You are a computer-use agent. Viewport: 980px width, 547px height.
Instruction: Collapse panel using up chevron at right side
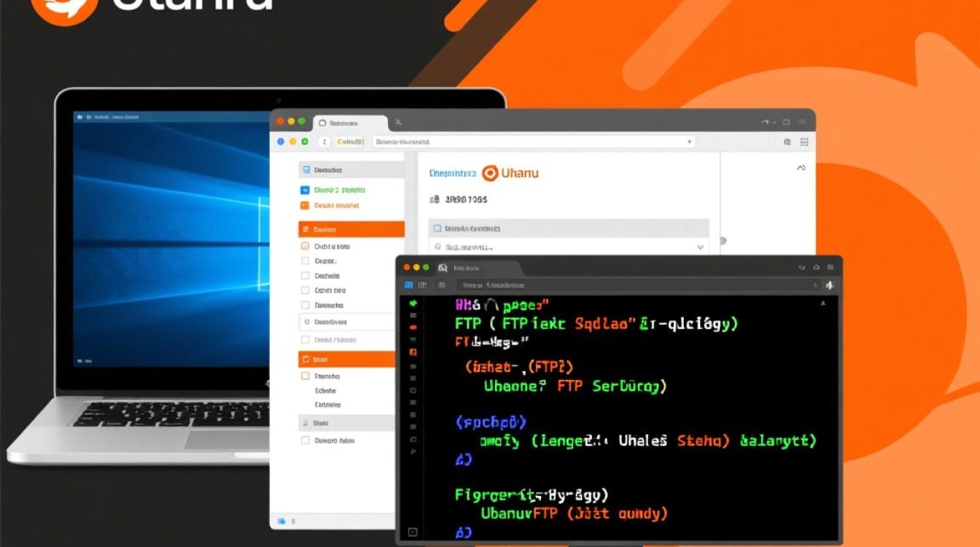801,168
